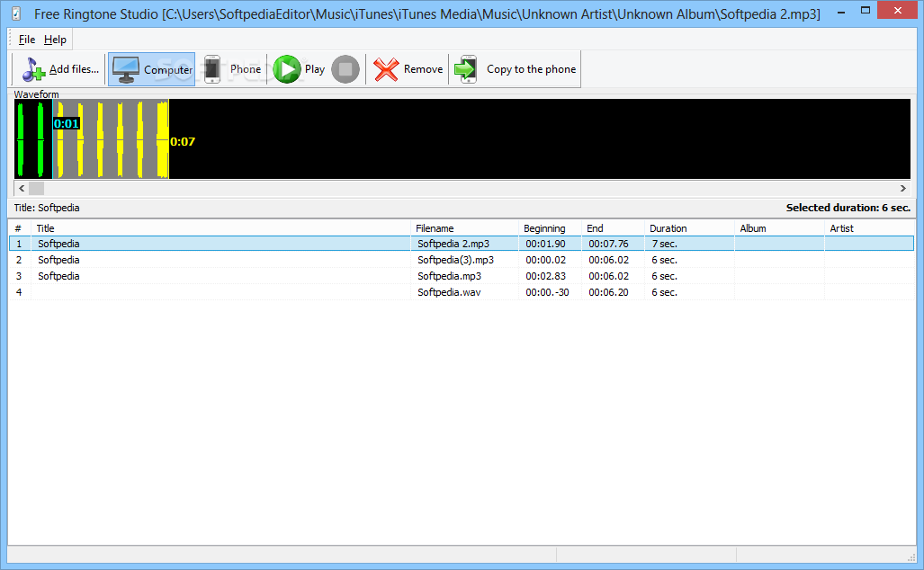Open the File menu

pyautogui.click(x=26, y=40)
